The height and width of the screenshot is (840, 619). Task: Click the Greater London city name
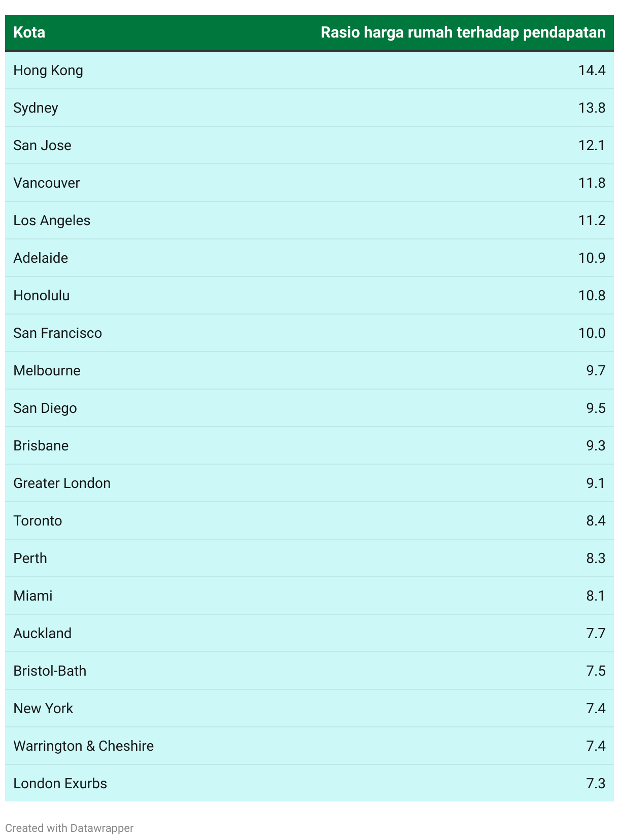click(62, 483)
